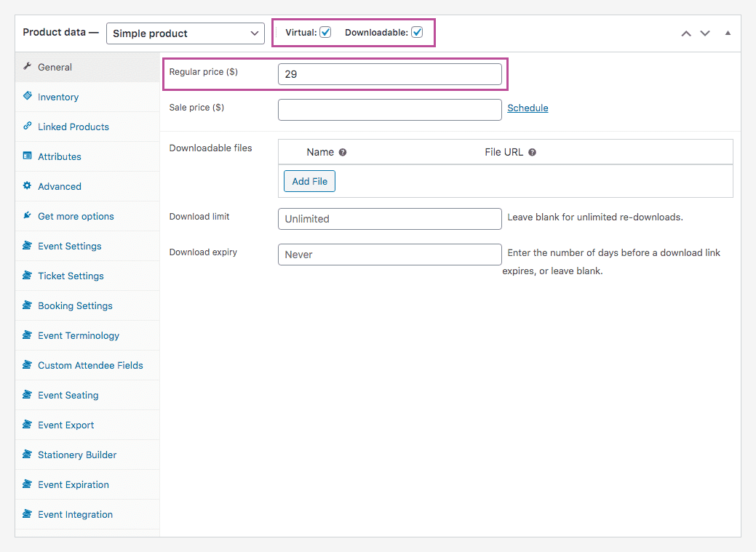Focus the Regular price input field
Screen dimensions: 756x552
coord(389,74)
